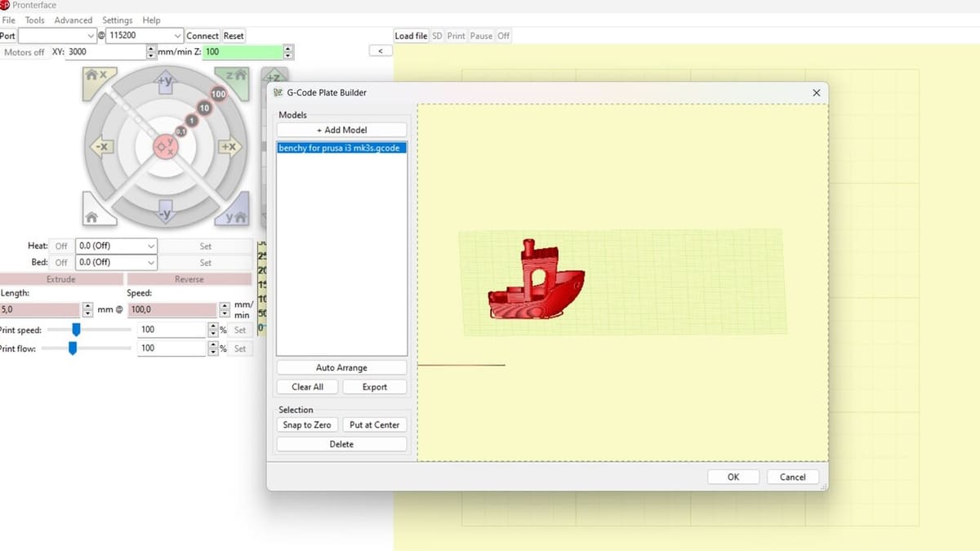Select benchy for prusa i3 mk3s.gcode
980x551 pixels.
(341, 148)
